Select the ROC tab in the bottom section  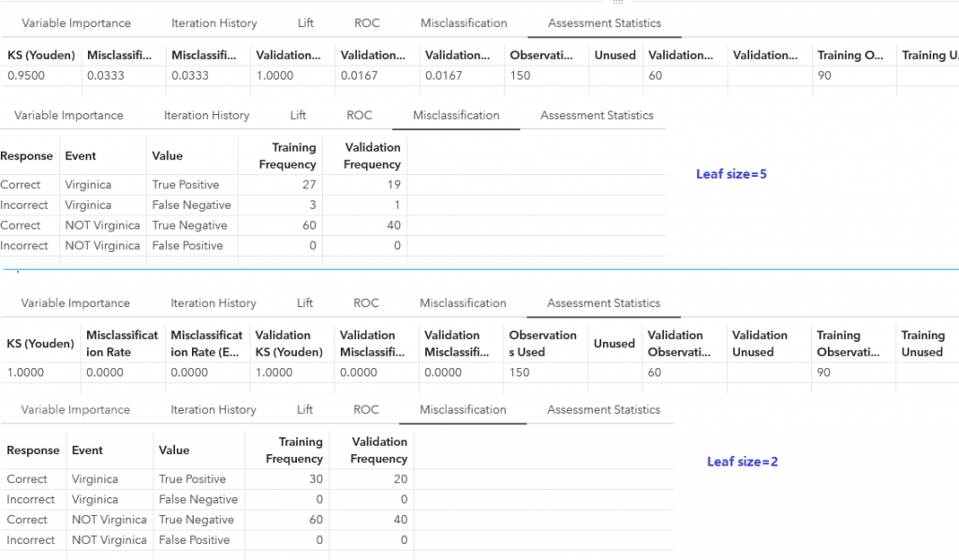365,409
